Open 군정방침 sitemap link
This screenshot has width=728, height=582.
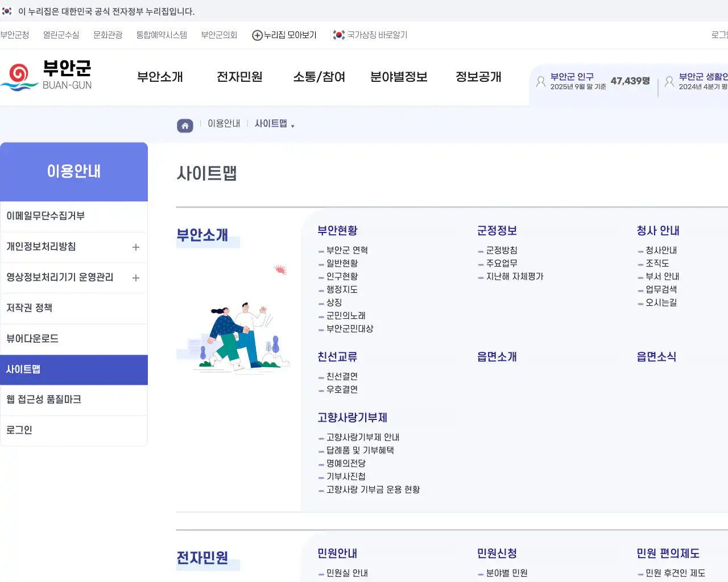click(502, 250)
